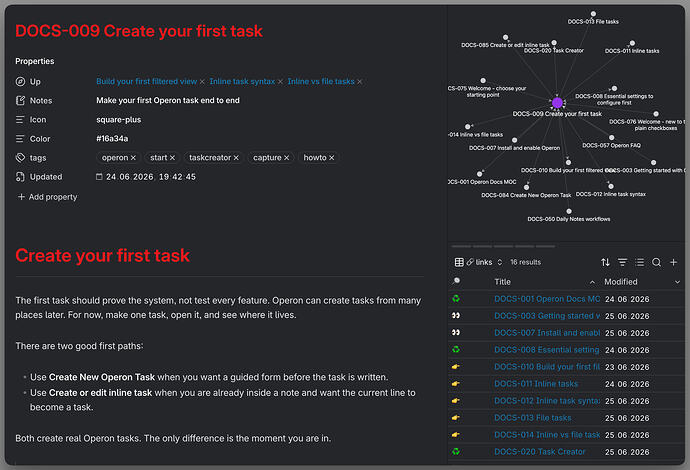
Task: Click the Notes property icon
Action: point(20,100)
